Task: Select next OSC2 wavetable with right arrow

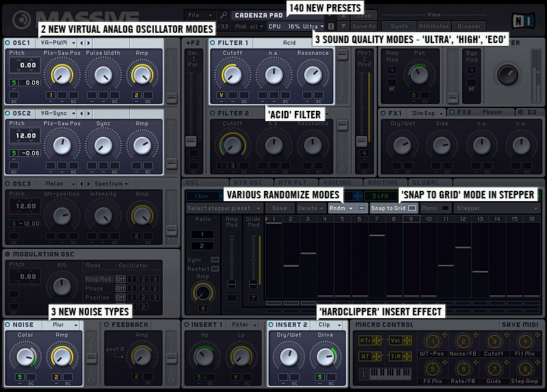Action: coord(89,114)
